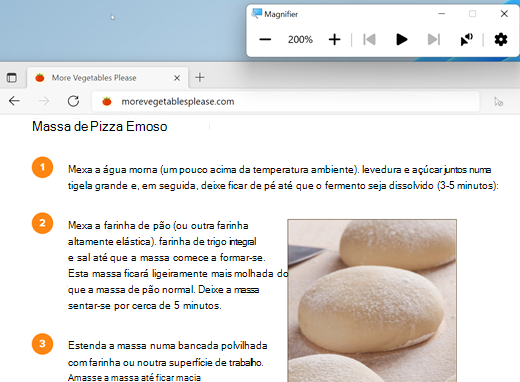The width and height of the screenshot is (520, 382).
Task: Click the Read from here speaker icon
Action: click(466, 39)
